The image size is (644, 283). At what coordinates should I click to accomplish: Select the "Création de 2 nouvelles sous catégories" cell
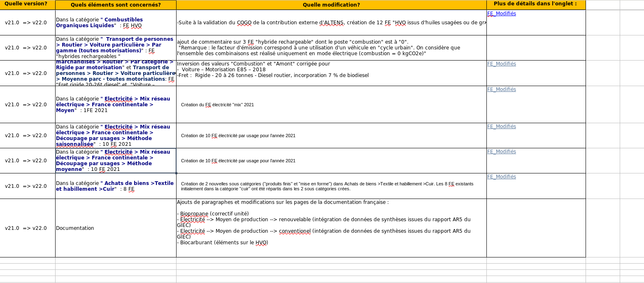(x=331, y=186)
